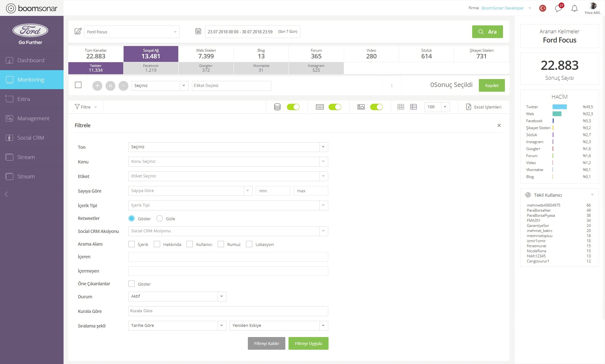Switch to list rows view icon
Image resolution: width=605 pixels, height=364 pixels.
(x=413, y=107)
